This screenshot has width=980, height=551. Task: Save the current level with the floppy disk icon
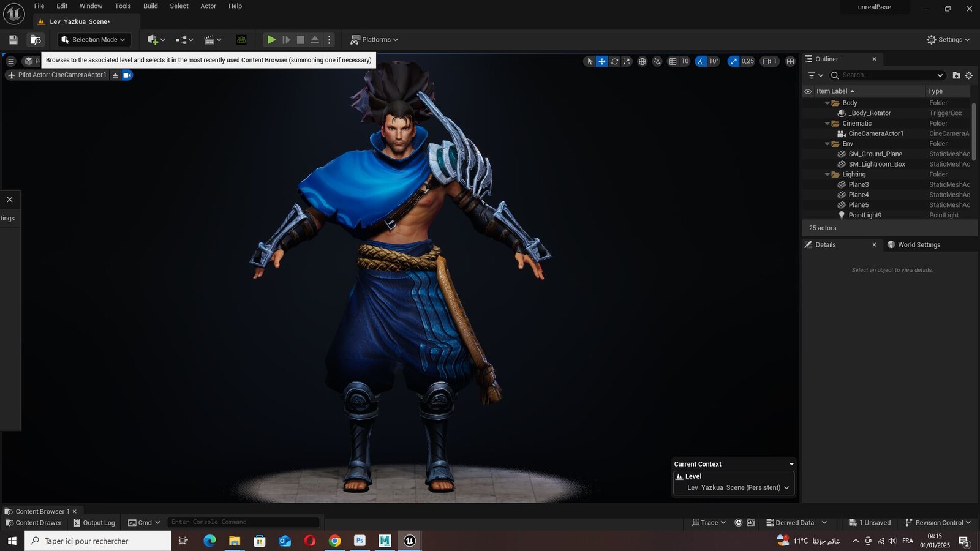point(13,40)
